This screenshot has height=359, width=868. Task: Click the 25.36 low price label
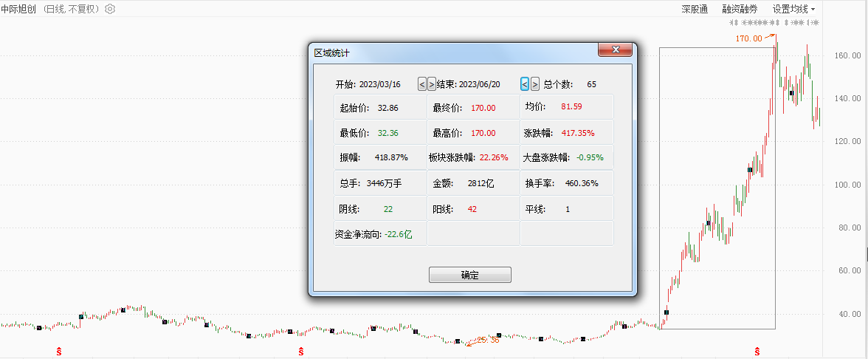pos(488,341)
